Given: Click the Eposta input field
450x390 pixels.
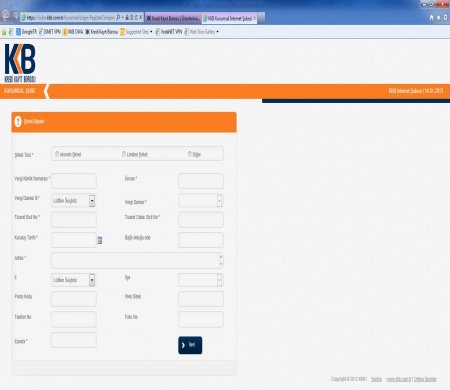Looking at the screenshot, I should tap(74, 340).
